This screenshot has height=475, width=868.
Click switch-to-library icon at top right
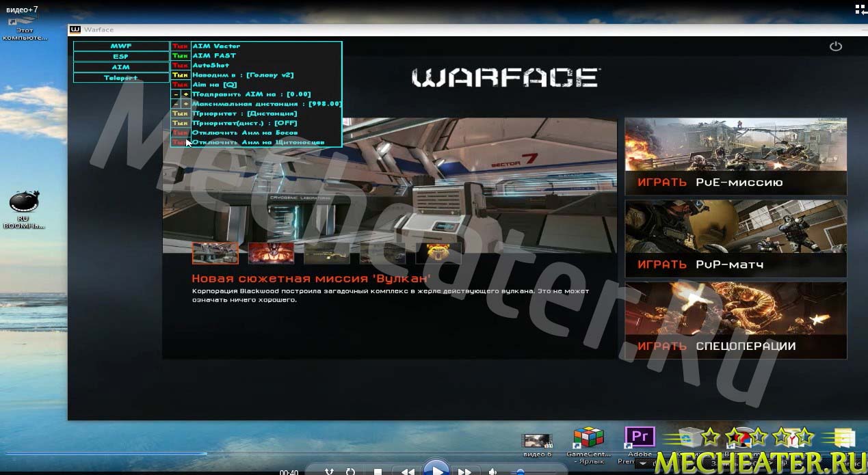click(x=860, y=9)
